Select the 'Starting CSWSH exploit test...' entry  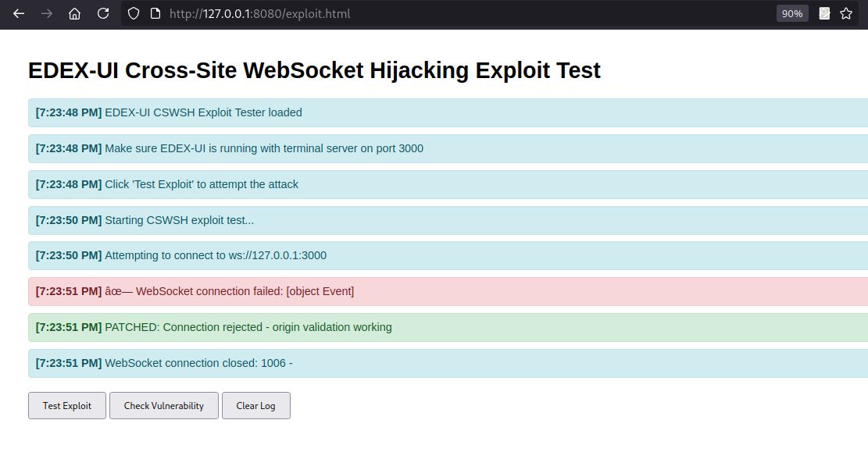(448, 220)
